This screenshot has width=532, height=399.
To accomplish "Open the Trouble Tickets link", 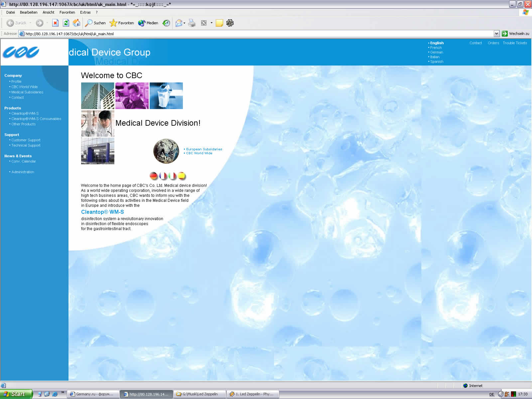I will coord(515,43).
